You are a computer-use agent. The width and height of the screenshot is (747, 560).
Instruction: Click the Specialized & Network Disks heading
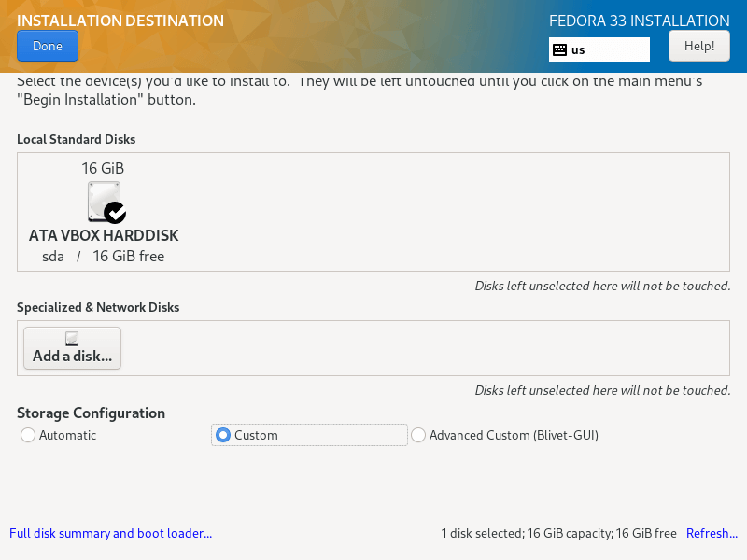(98, 307)
